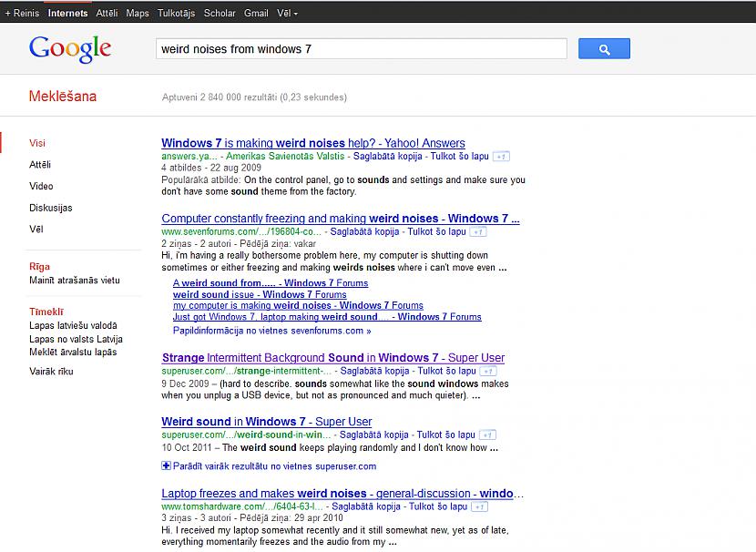
Task: Select Internets tab in top bar
Action: coord(67,13)
